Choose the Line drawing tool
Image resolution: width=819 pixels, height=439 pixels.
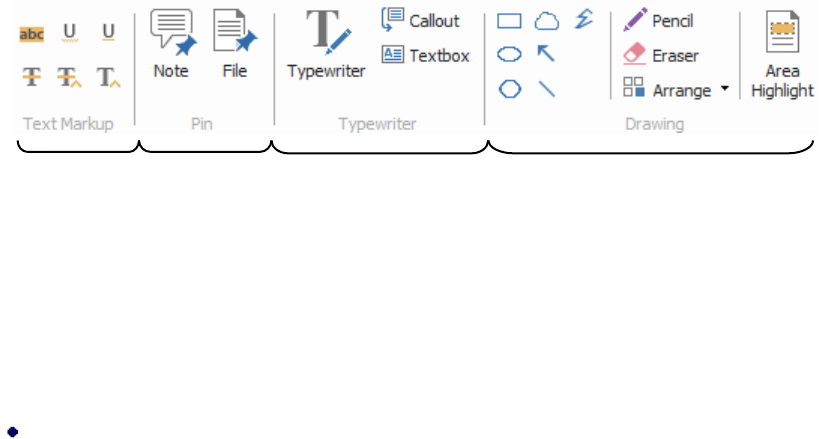546,89
